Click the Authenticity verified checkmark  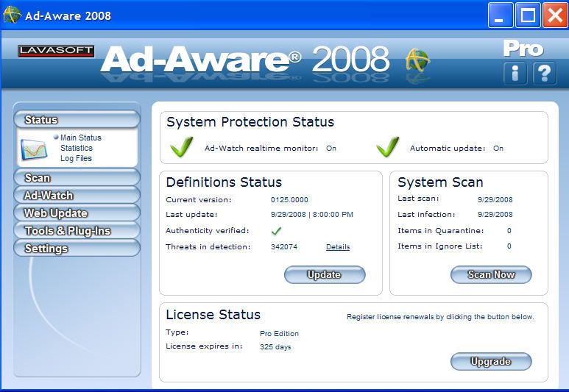[276, 231]
